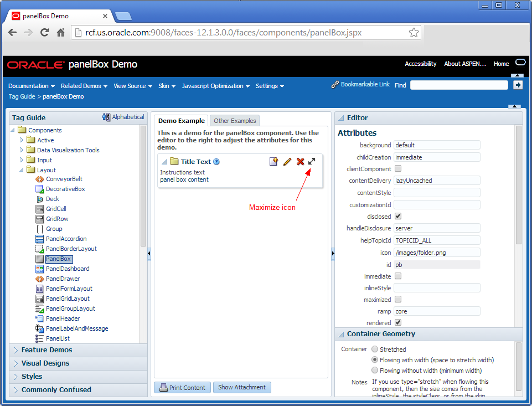Switch to the Other Examples tab

235,121
